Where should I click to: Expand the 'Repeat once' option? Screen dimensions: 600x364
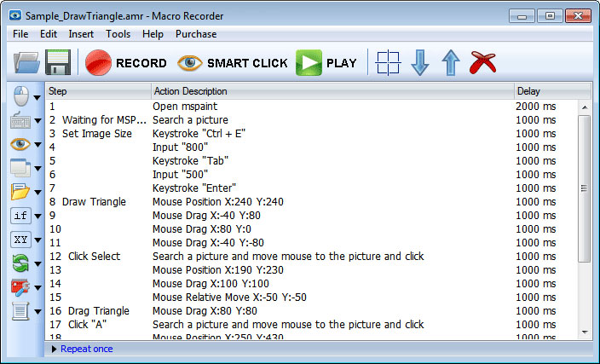(x=55, y=349)
